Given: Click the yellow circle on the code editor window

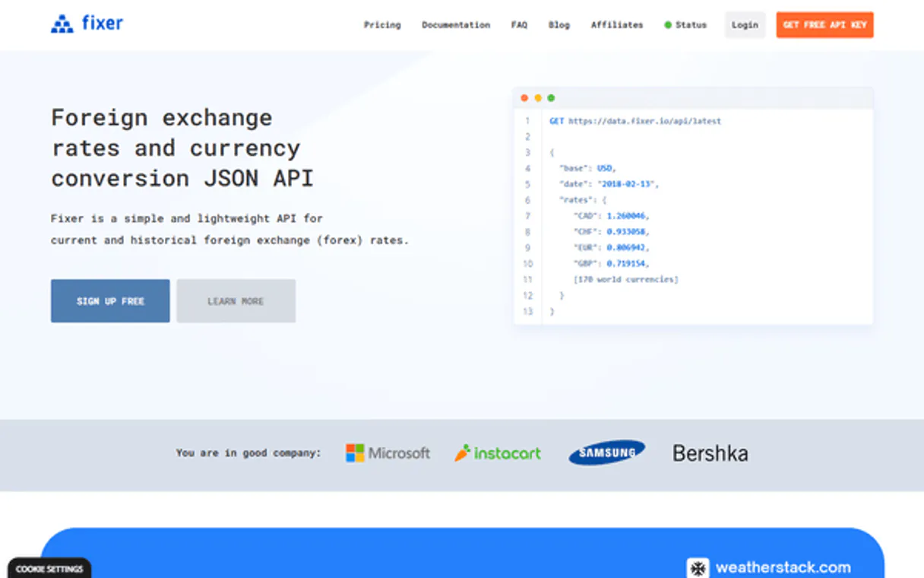Looking at the screenshot, I should 537,97.
